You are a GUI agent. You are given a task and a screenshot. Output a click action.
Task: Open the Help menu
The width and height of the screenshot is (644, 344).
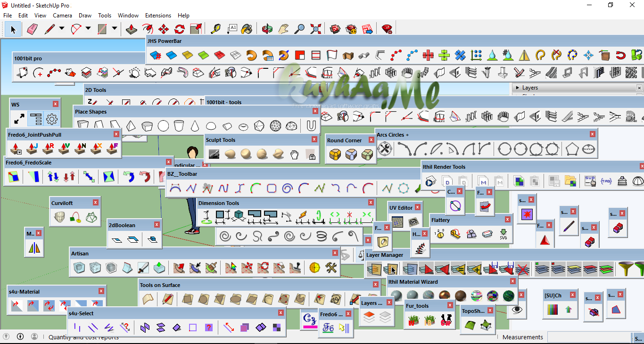tap(183, 16)
